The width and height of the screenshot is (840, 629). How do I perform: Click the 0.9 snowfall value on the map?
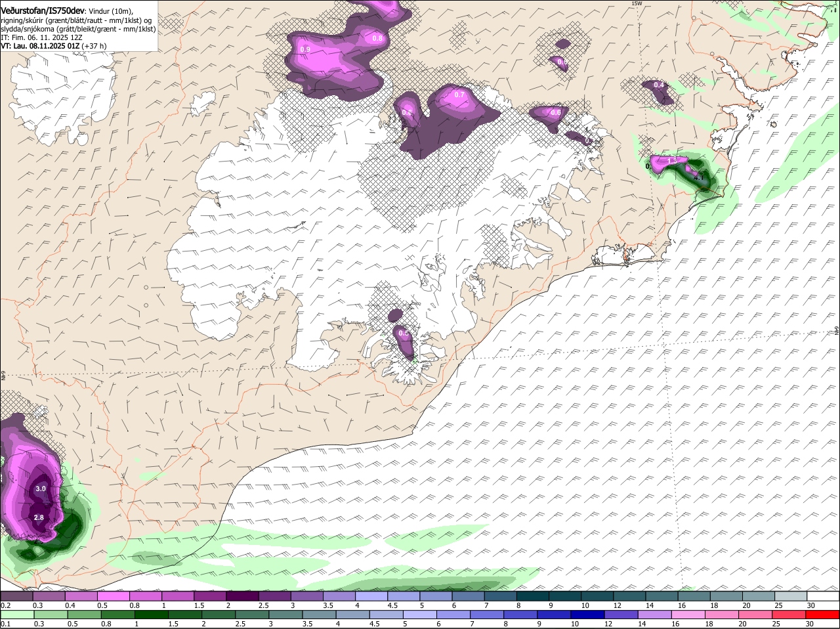click(305, 49)
